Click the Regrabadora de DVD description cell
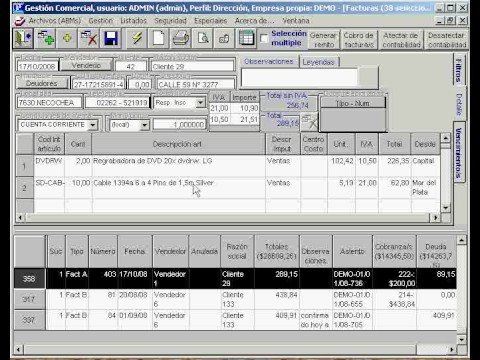Screen dimensions: 480x360 click(x=178, y=166)
